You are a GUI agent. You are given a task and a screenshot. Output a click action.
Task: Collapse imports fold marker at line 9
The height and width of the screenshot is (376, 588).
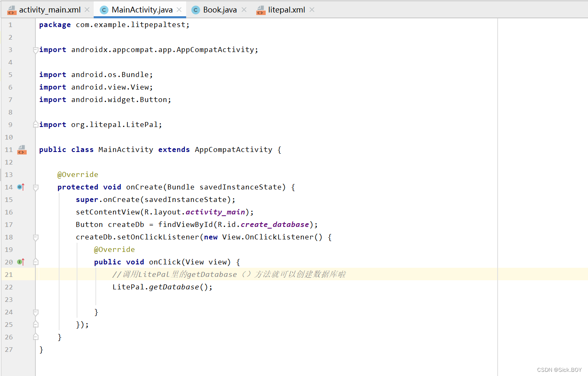tap(36, 125)
